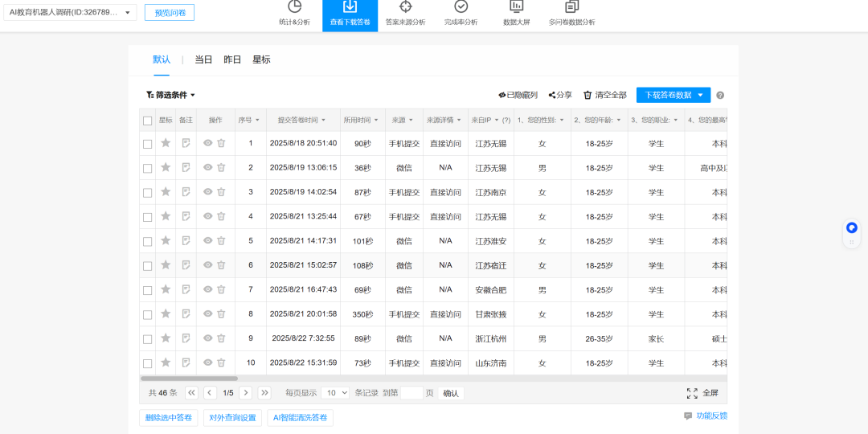Select the 昨日 tab

(x=232, y=59)
